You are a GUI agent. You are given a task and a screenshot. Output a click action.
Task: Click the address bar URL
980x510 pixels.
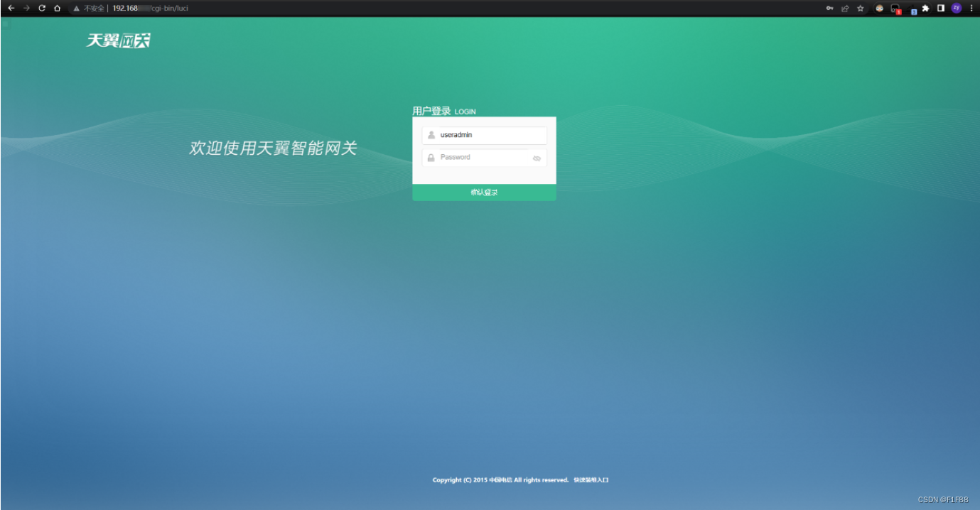click(x=150, y=9)
